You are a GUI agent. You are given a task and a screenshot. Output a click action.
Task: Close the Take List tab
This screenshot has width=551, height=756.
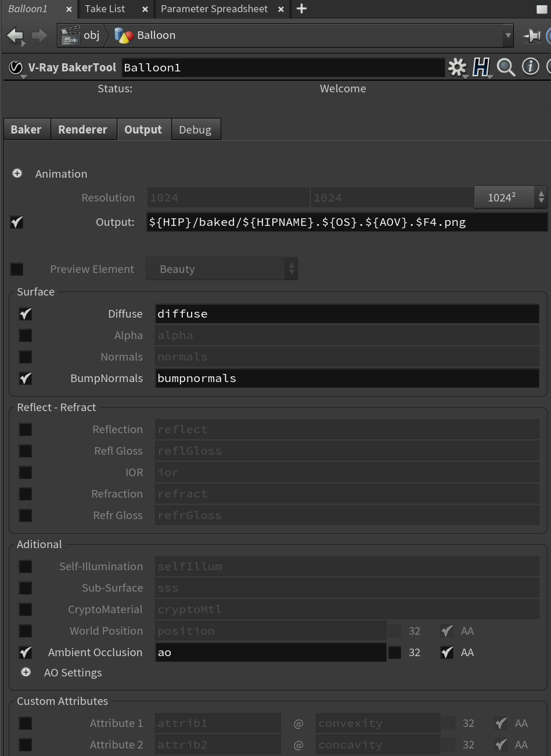click(145, 9)
